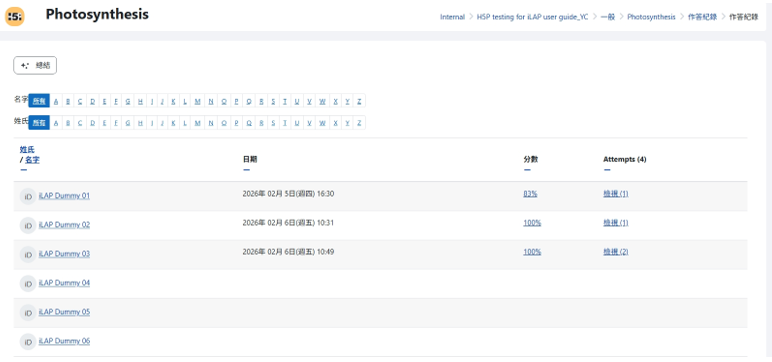772x362 pixels.
Task: Filter 姓氏 by letter E
Action: coord(104,123)
